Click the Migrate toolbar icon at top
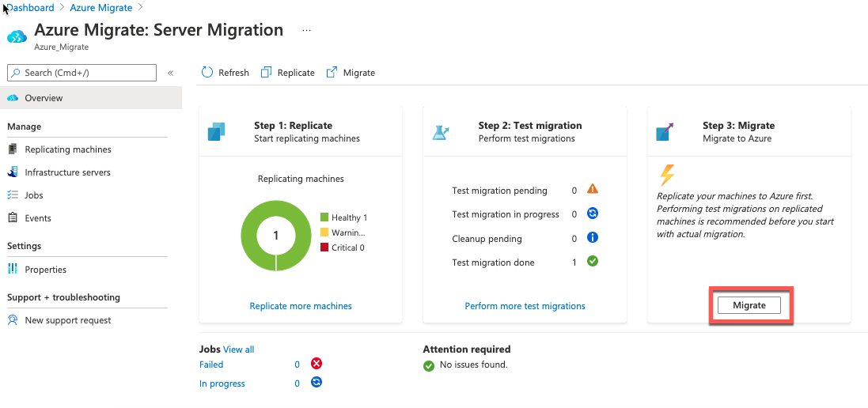868x408 pixels. 332,73
